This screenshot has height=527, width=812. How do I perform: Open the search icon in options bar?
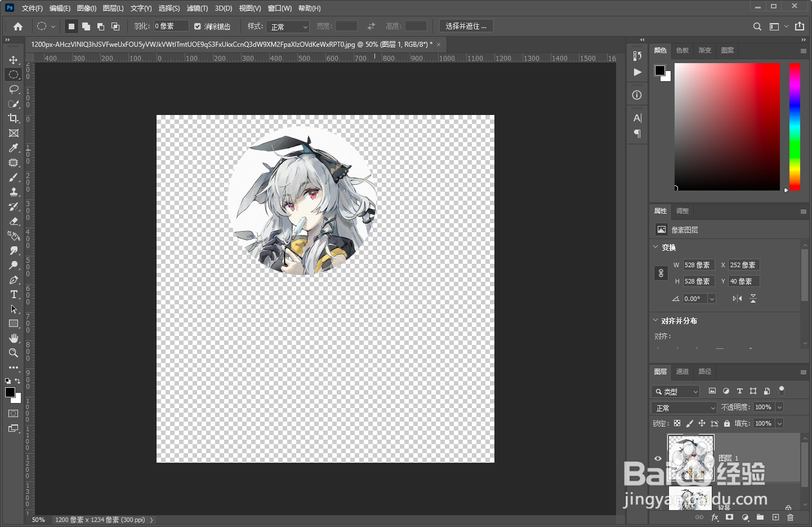point(757,26)
